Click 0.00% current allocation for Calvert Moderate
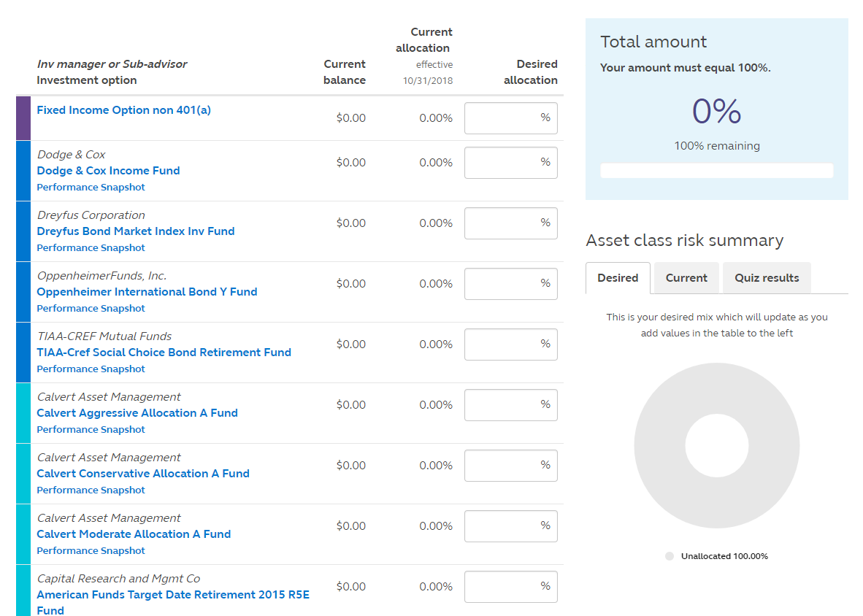This screenshot has width=863, height=616. click(436, 525)
